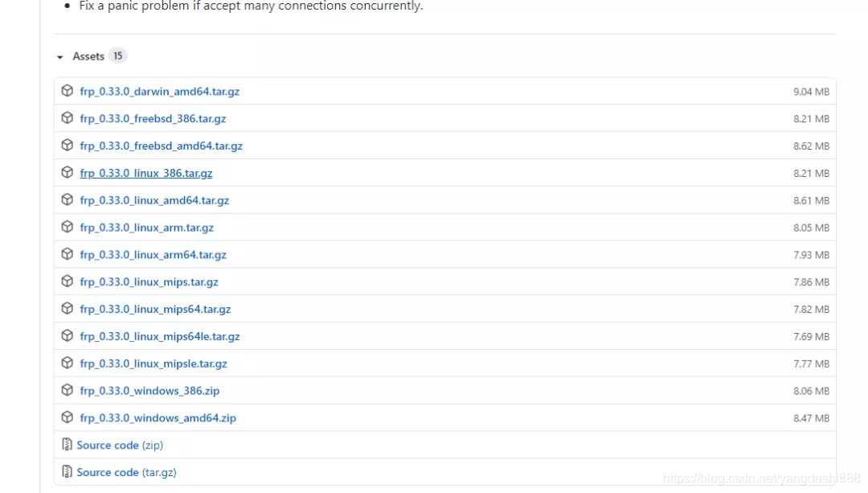
Task: Download frp_0.33.0_linux_arm64.tar.gz
Action: coord(154,254)
